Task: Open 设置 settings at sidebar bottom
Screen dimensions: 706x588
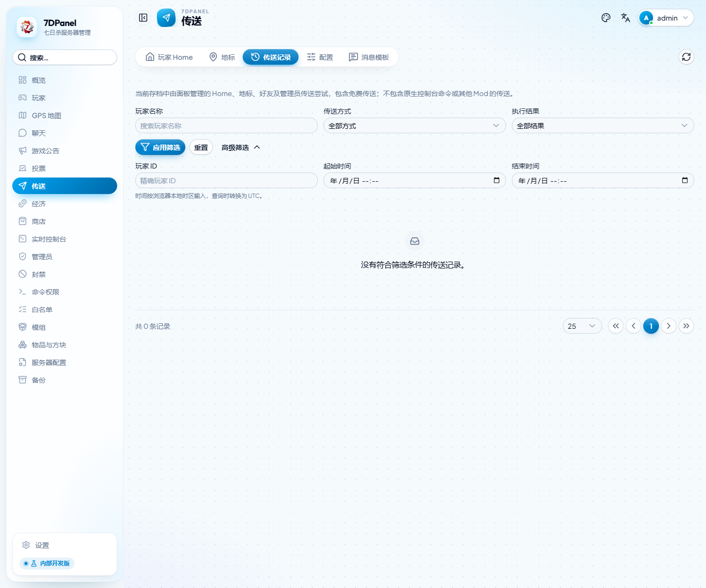Action: 65,545
